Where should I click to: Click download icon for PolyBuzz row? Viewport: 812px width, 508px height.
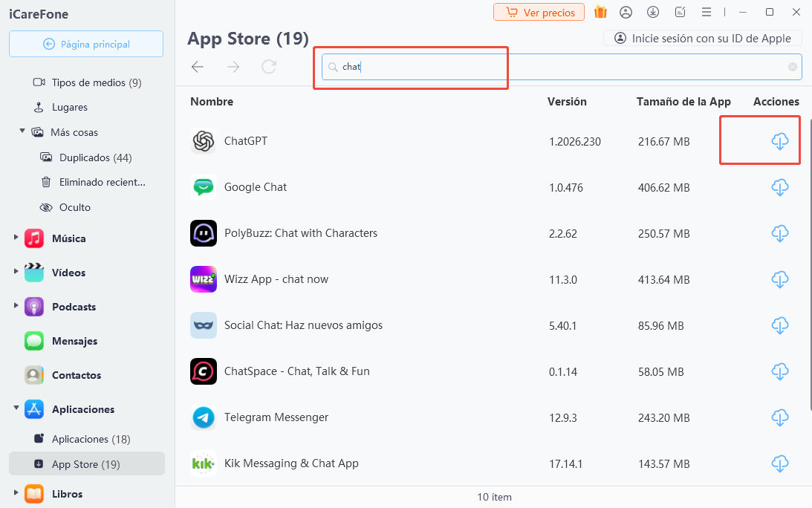780,233
